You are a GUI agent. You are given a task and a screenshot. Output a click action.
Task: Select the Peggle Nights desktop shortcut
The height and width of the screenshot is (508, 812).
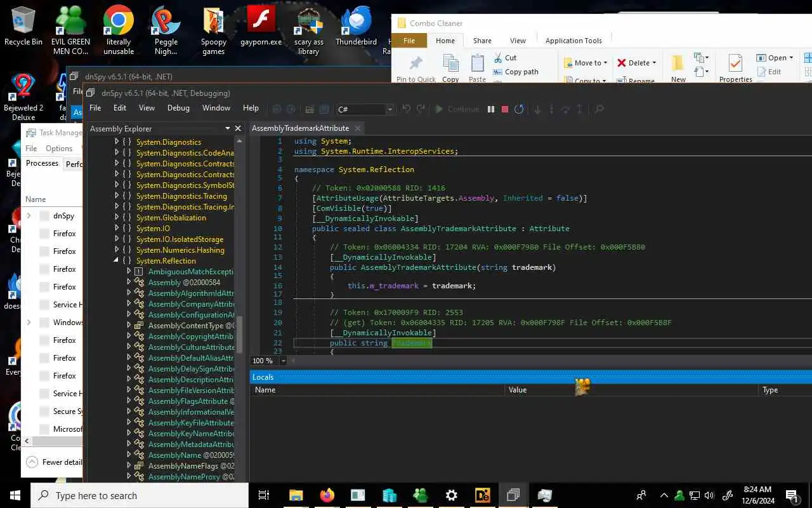[x=166, y=30]
